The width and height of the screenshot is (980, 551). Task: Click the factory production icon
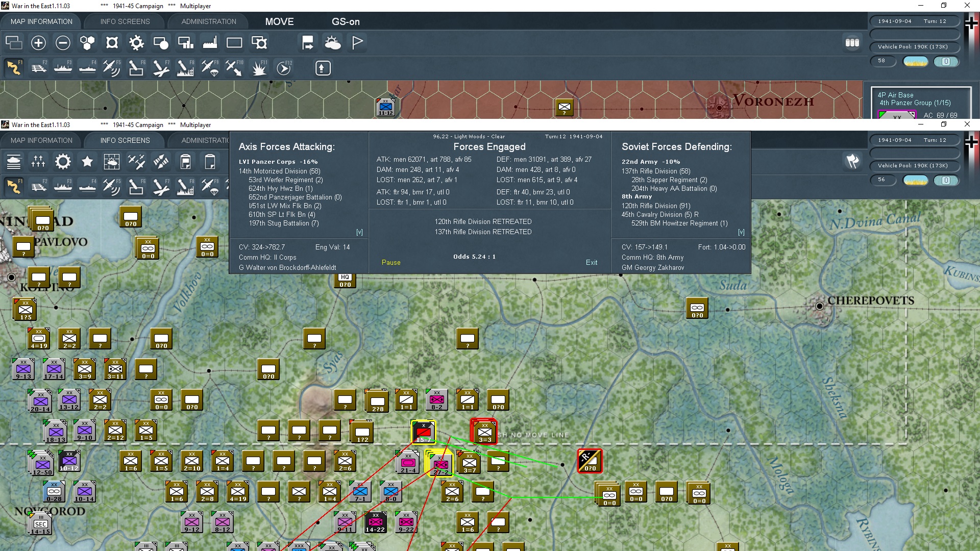pos(210,43)
